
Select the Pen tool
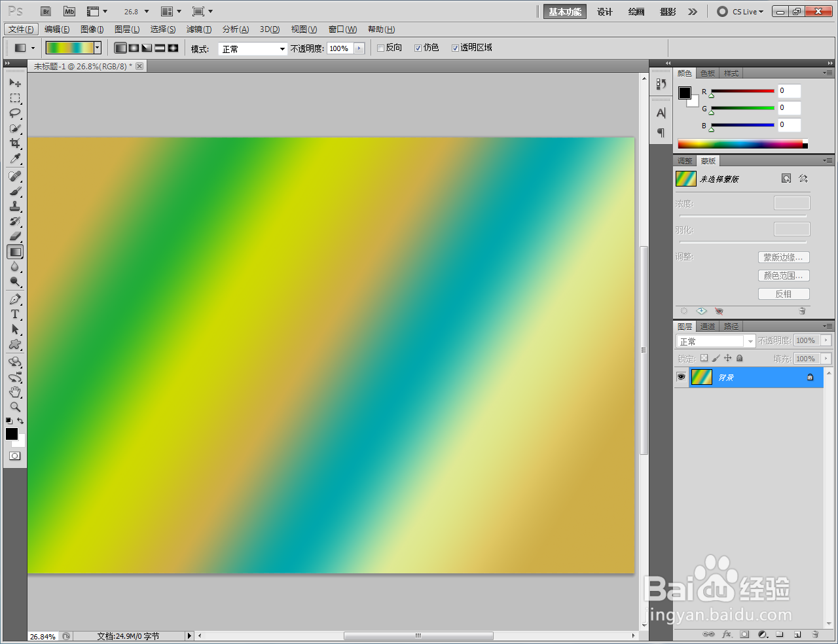15,299
